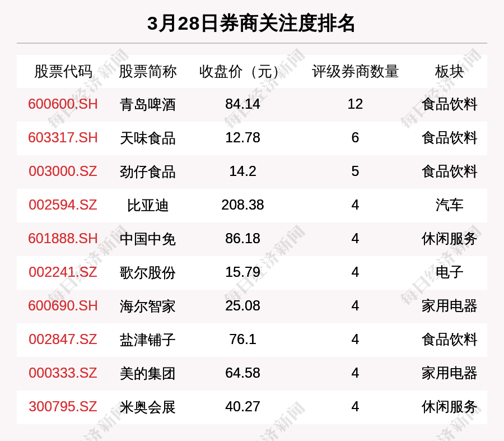Select closing price 84.14
Screen dimensions: 504x441
242,104
